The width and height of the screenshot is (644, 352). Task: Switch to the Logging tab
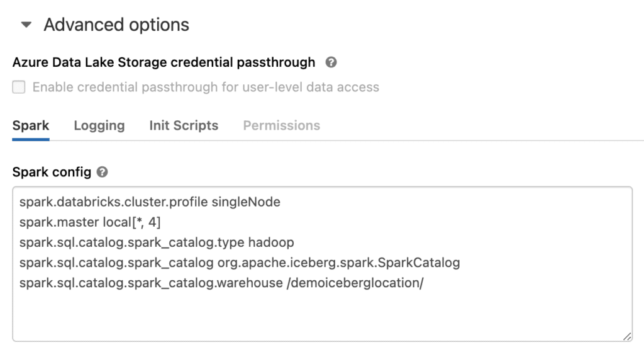point(99,125)
